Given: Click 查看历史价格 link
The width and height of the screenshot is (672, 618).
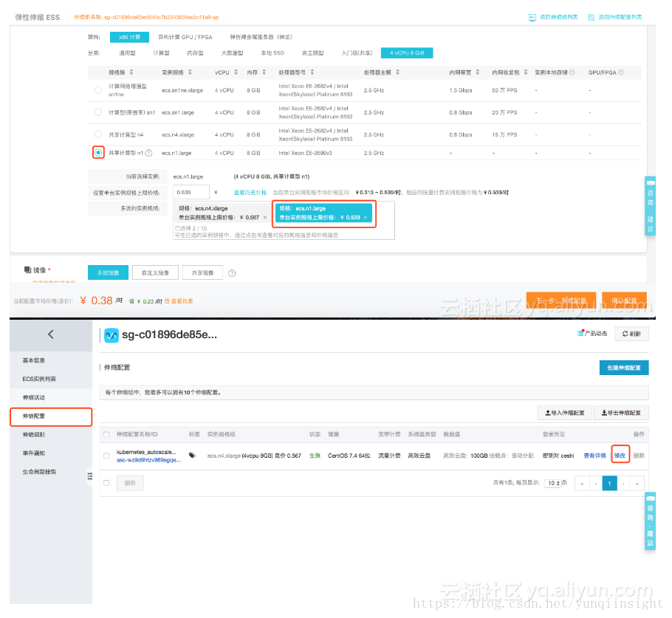Looking at the screenshot, I should (250, 193).
